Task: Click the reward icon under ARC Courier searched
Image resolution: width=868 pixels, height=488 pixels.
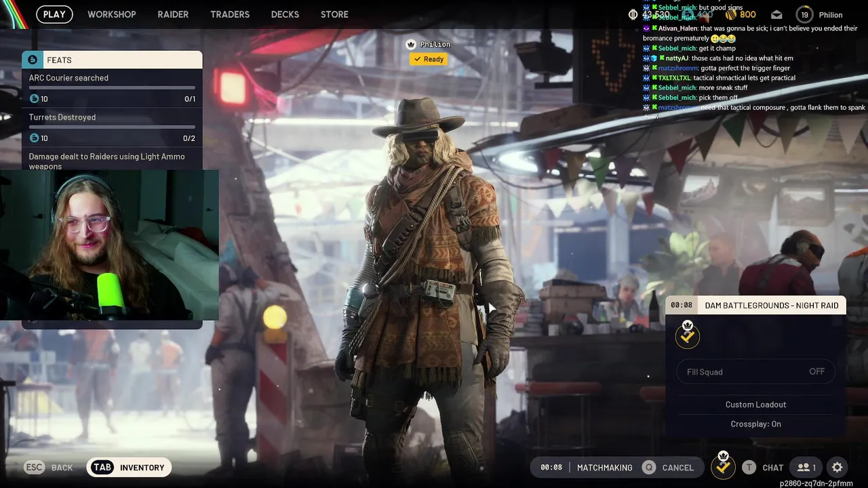Action: coord(34,99)
